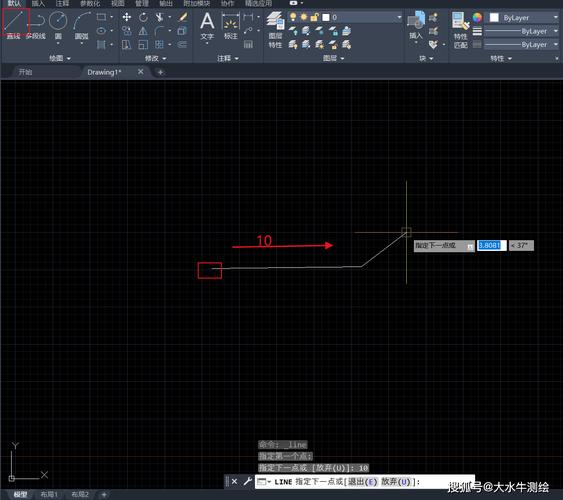Viewport: 563px width, 500px height.
Task: Open the Text annotation tool
Action: pos(207,25)
